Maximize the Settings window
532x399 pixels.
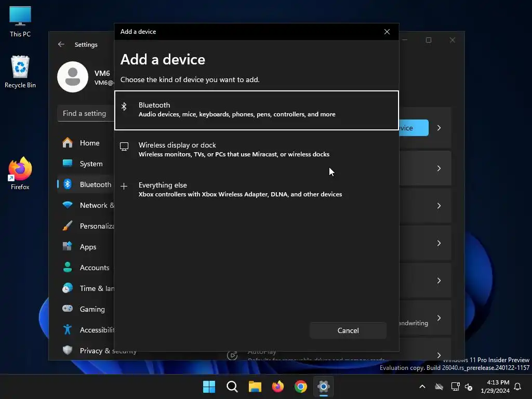tap(429, 40)
